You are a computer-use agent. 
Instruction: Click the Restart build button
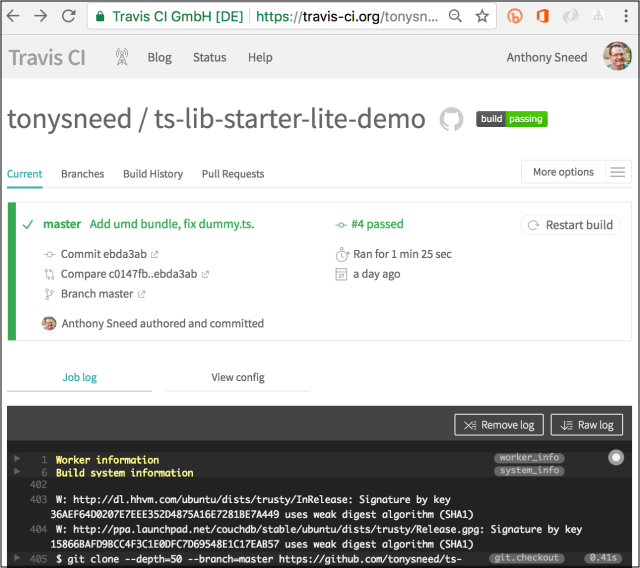tap(570, 225)
